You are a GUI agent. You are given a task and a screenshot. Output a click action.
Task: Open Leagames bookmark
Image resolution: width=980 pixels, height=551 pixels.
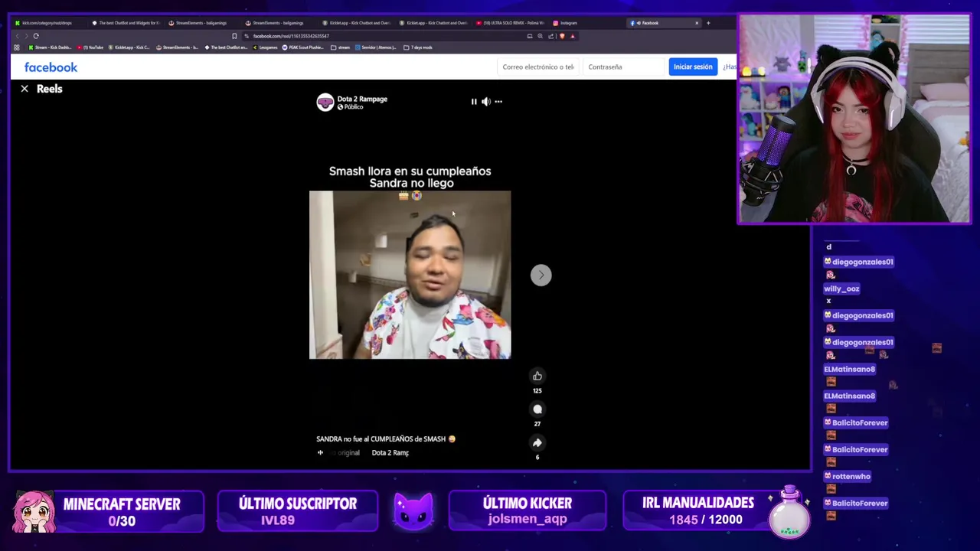264,47
